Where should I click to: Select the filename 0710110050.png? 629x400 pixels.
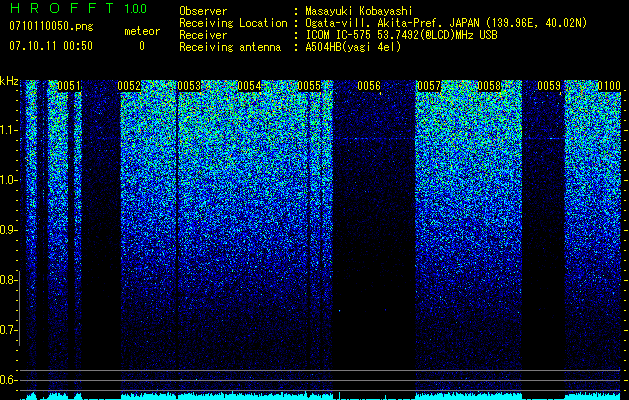[x=51, y=26]
